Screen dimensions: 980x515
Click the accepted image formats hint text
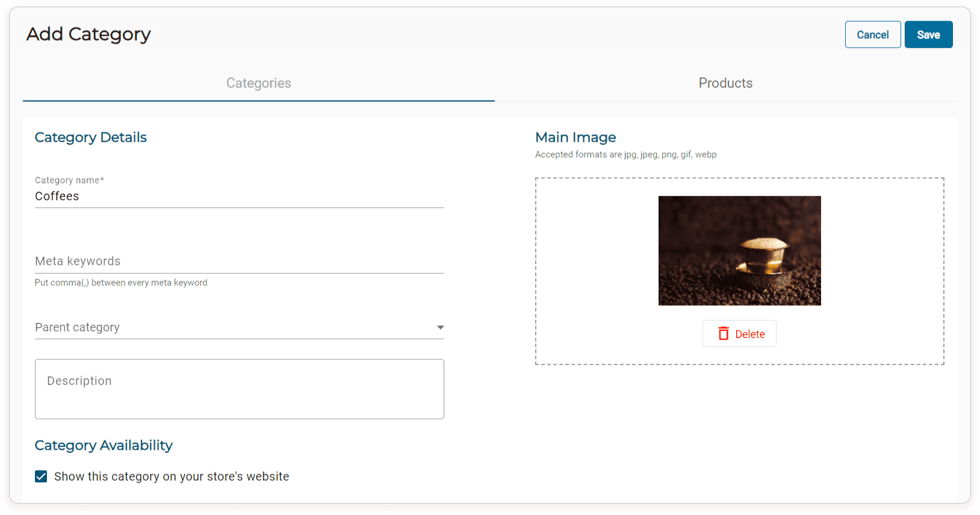(x=625, y=155)
